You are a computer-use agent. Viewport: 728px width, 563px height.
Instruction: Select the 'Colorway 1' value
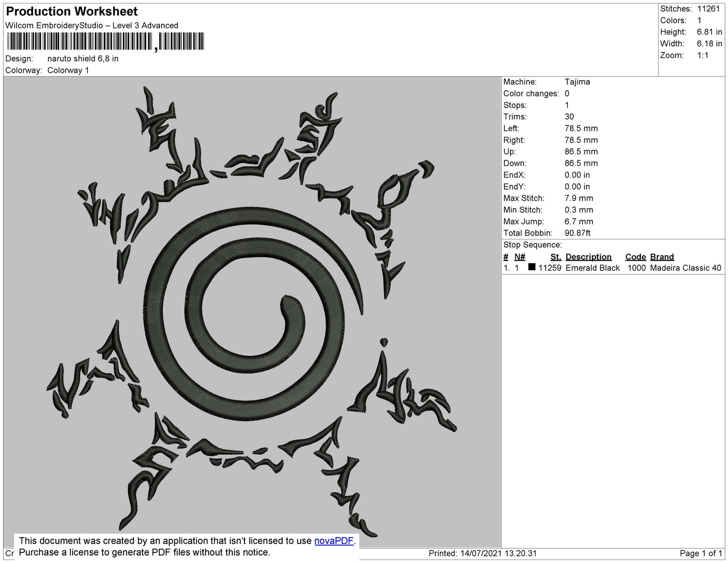coord(68,70)
